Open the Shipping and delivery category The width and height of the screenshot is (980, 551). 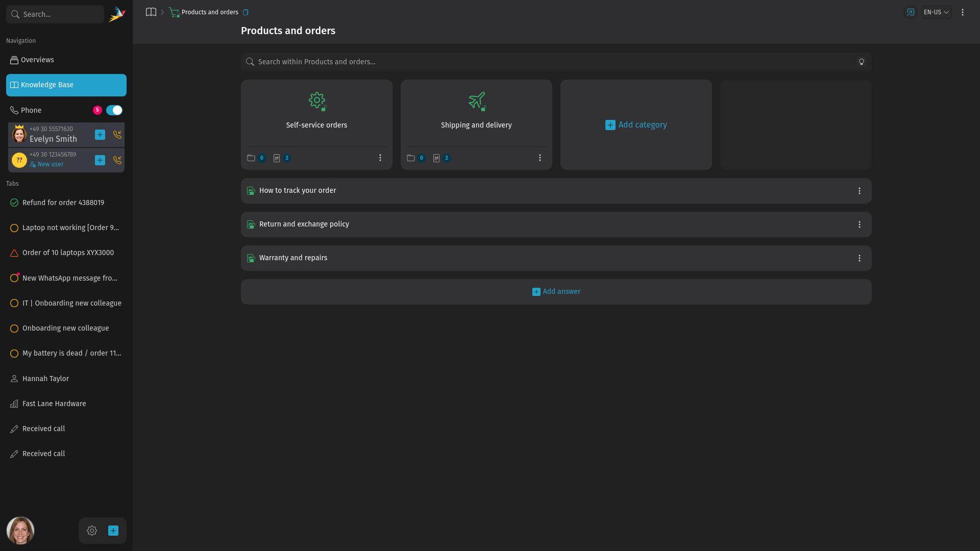476,125
